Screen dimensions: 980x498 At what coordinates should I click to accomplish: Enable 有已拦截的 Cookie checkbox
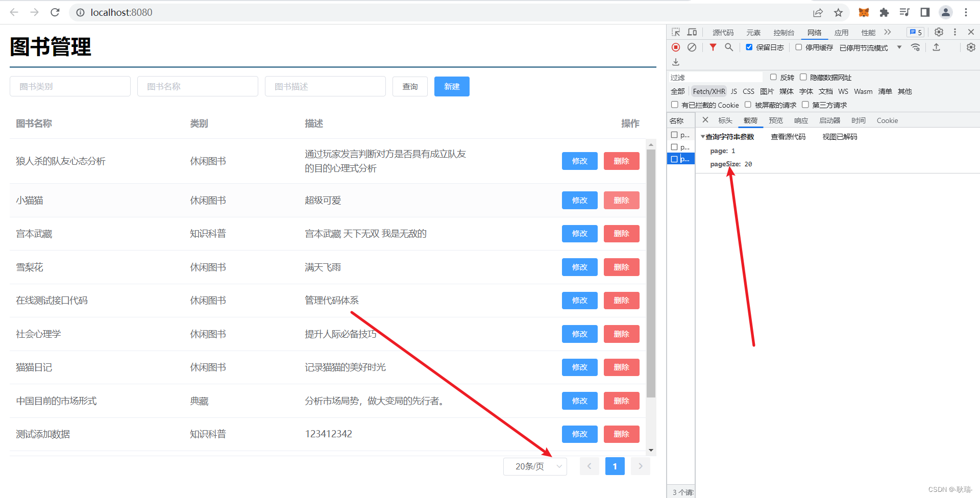pyautogui.click(x=675, y=105)
